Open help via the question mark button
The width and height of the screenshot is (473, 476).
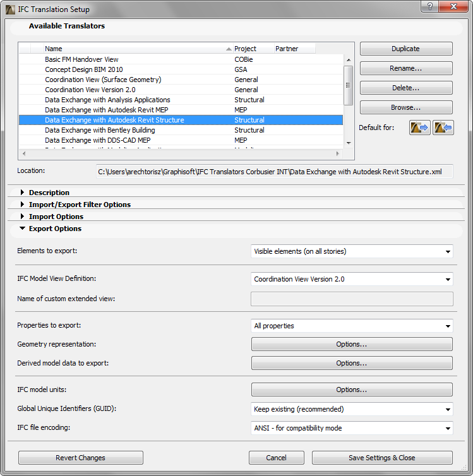coord(430,6)
